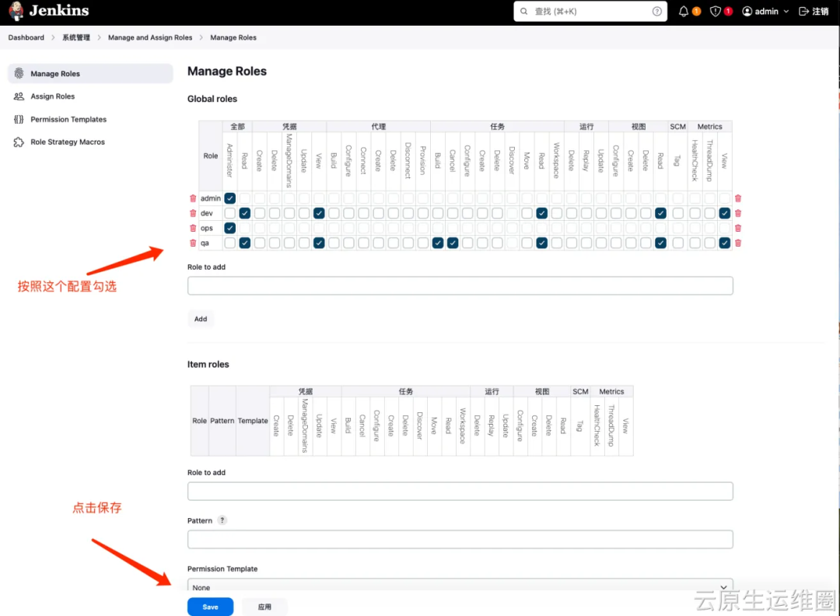Image resolution: width=840 pixels, height=616 pixels.
Task: Delete admin role using left trash icon
Action: click(193, 198)
